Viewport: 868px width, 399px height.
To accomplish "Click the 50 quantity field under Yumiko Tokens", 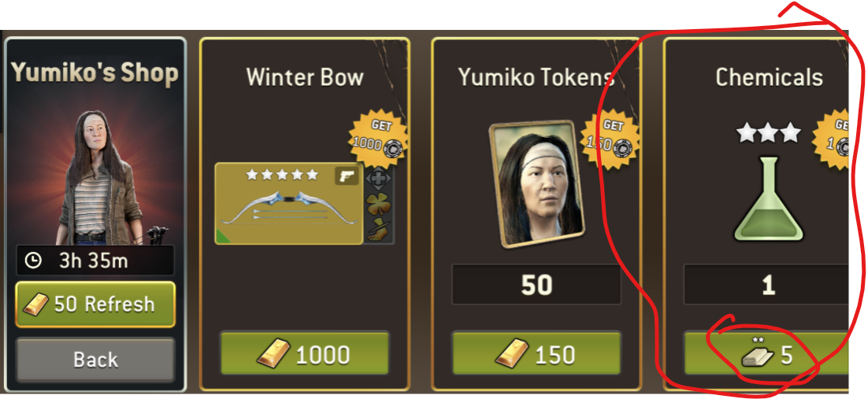I will coord(536,284).
